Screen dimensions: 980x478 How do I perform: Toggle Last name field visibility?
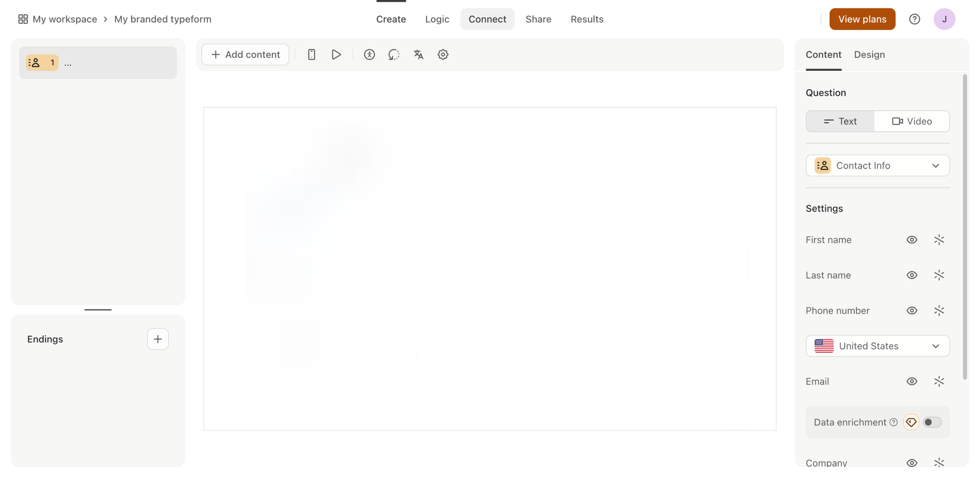[x=911, y=275]
